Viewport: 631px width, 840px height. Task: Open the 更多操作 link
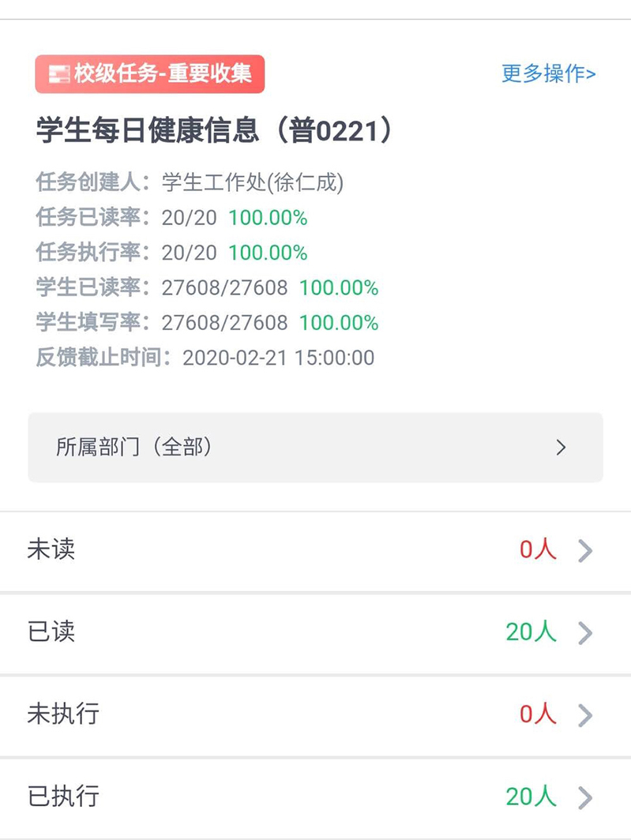(x=548, y=74)
